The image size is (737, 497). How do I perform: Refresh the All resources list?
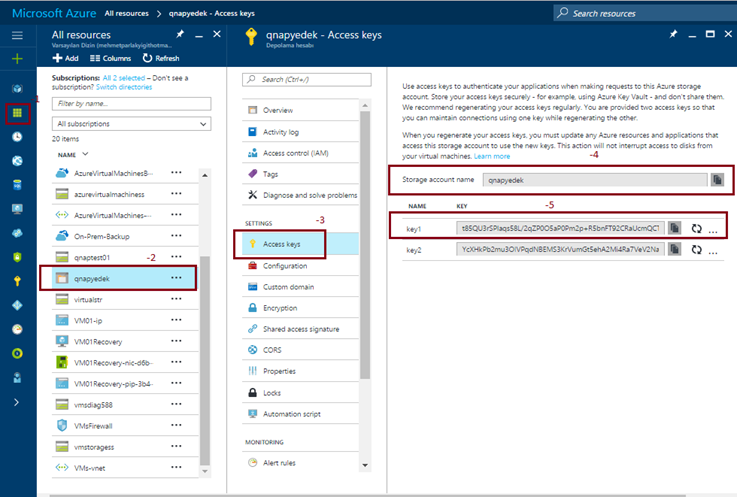coord(161,58)
